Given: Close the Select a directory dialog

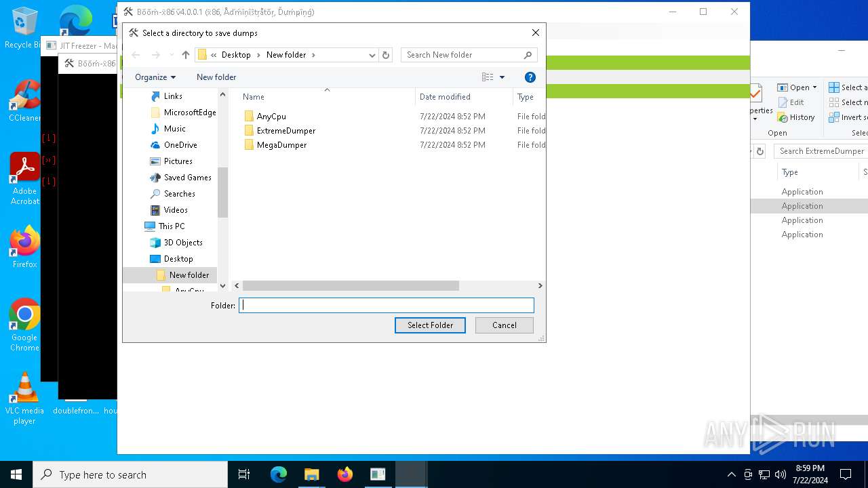Looking at the screenshot, I should point(536,33).
